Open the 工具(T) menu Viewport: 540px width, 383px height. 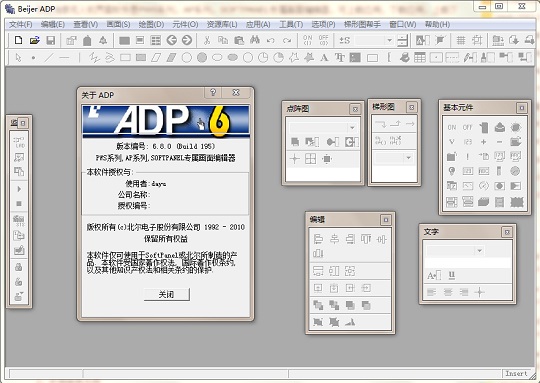pyautogui.click(x=291, y=24)
